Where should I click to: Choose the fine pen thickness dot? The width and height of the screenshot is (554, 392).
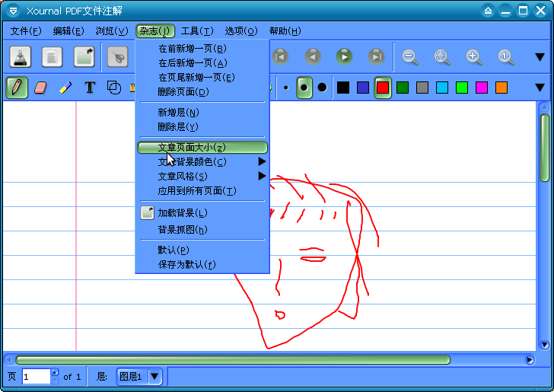[286, 88]
